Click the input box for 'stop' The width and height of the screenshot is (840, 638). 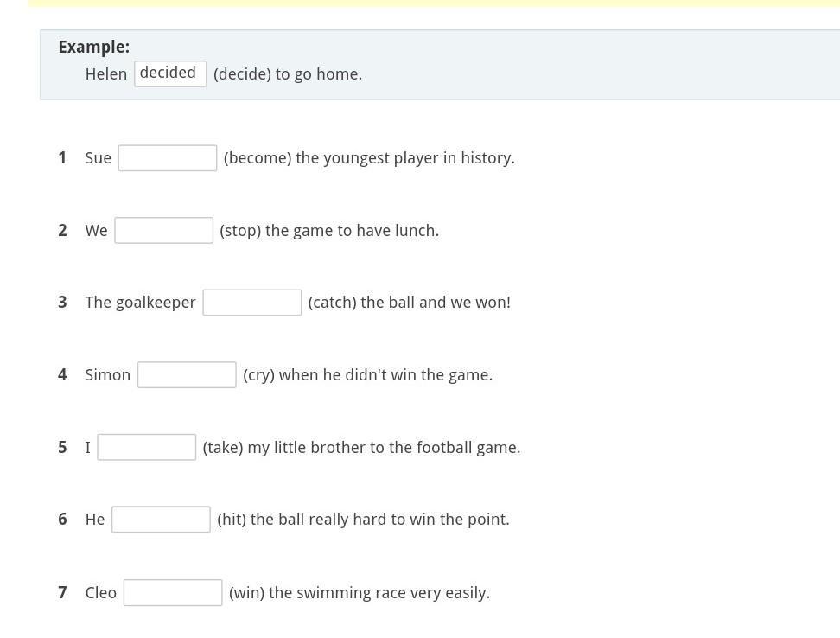pos(163,231)
